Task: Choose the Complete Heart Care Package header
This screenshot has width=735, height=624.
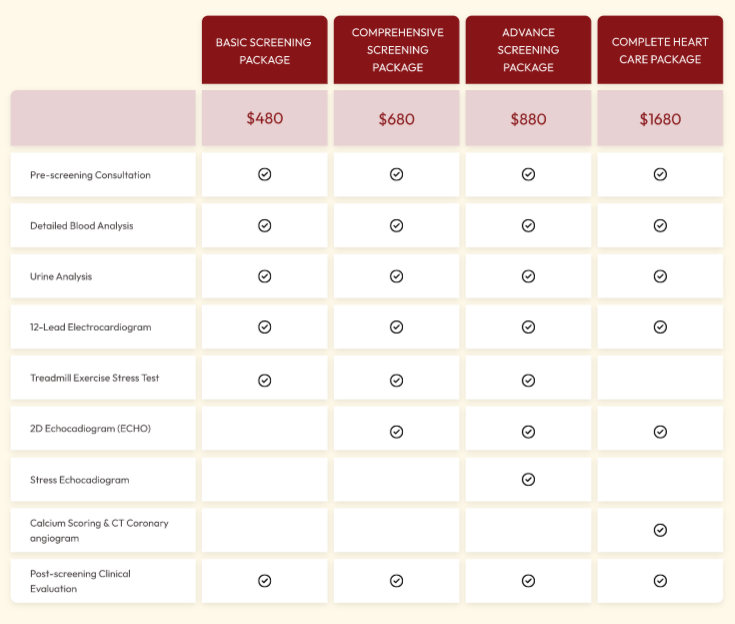Action: coord(660,50)
